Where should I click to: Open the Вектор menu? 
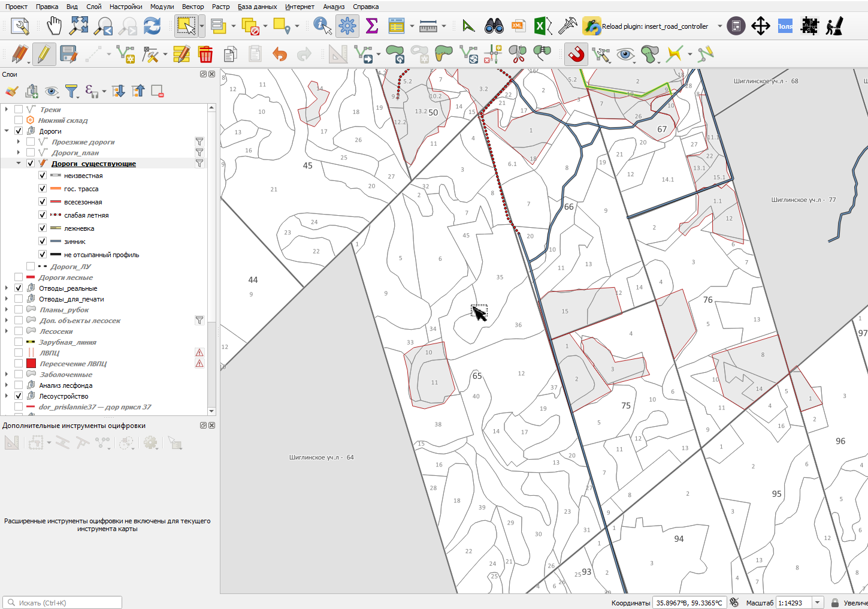tap(193, 7)
